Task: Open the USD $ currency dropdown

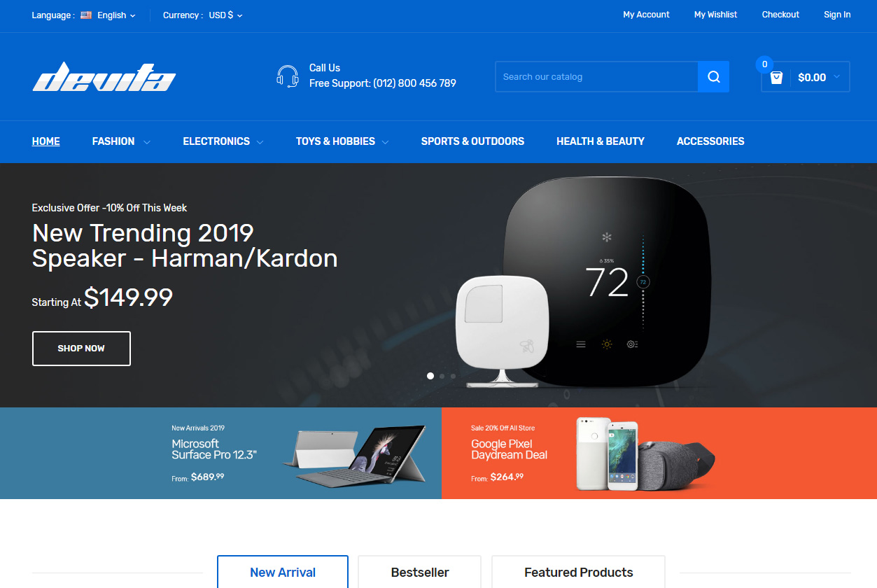Action: [225, 15]
